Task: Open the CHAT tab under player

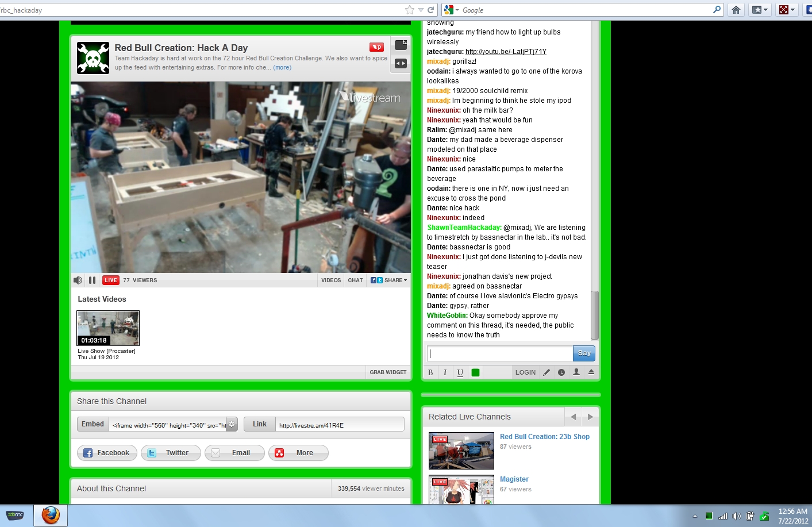Action: pos(355,280)
